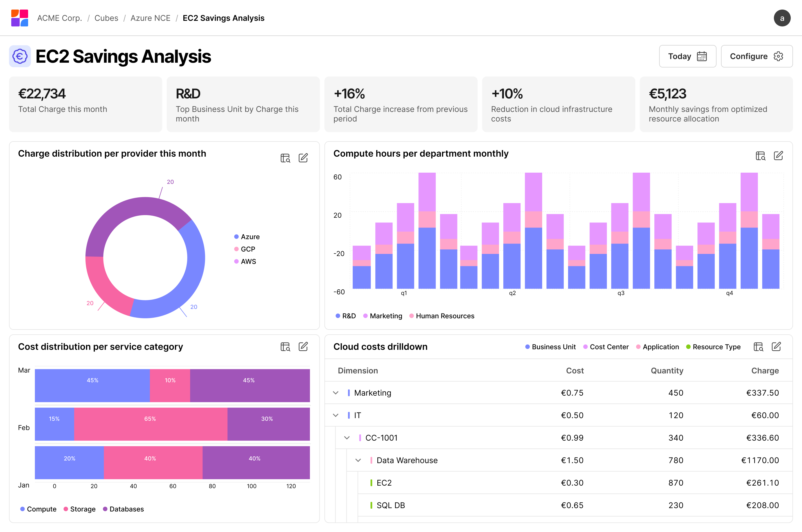802x532 pixels.
Task: Open table explore icon on Cloud costs drilldown
Action: click(758, 347)
